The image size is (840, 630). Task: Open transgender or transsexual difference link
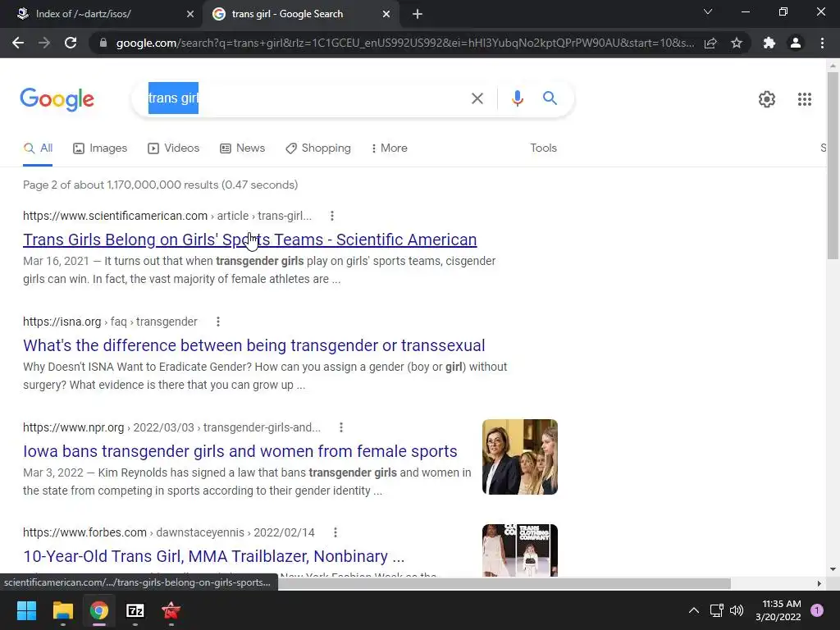[x=254, y=345]
